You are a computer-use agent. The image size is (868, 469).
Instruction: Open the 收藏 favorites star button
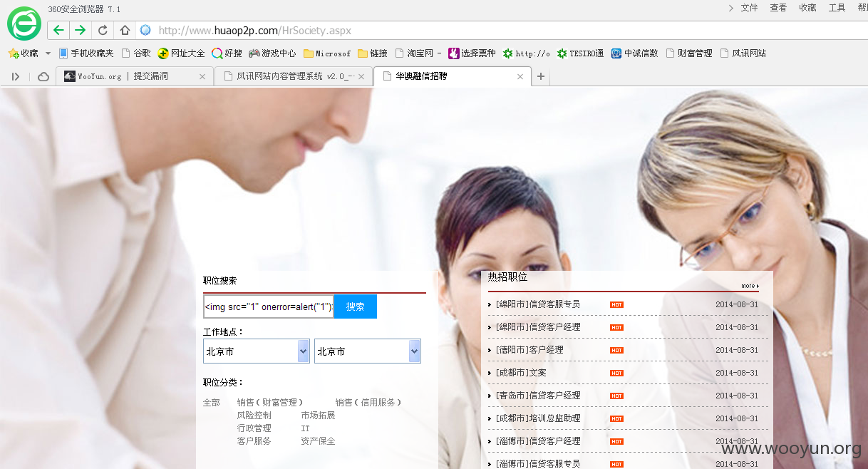(23, 53)
